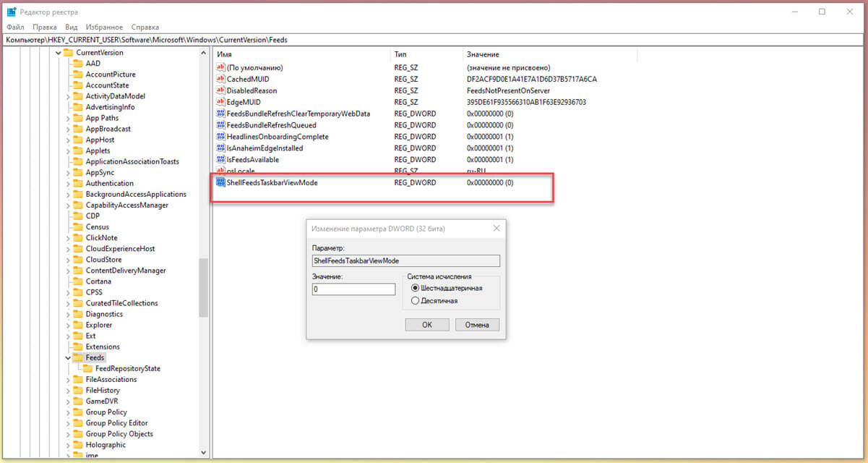Click the FeedsBundleRefreshQueued DWORD icon

pos(221,125)
